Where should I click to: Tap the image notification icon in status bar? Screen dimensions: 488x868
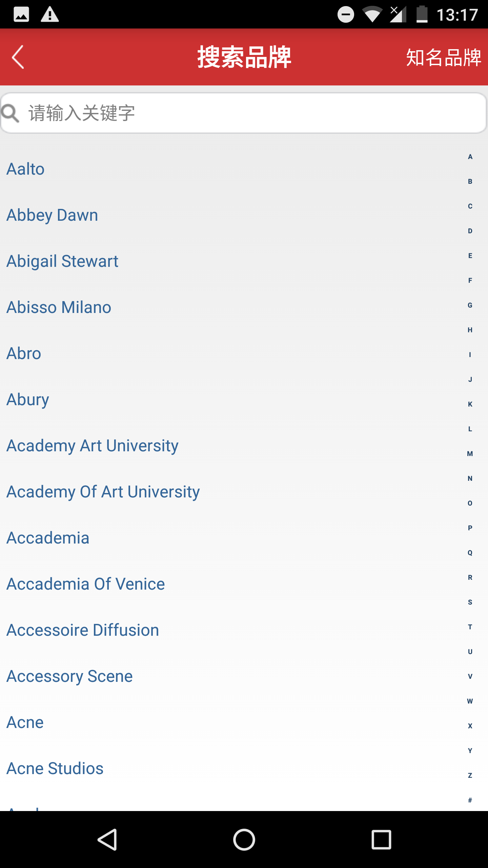21,15
